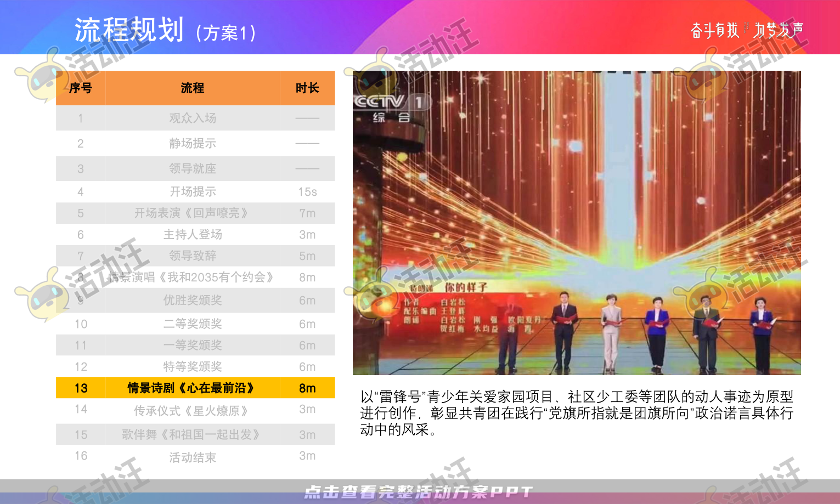This screenshot has height=504, width=840.
Task: Click sequence number 15
Action: pos(81,434)
